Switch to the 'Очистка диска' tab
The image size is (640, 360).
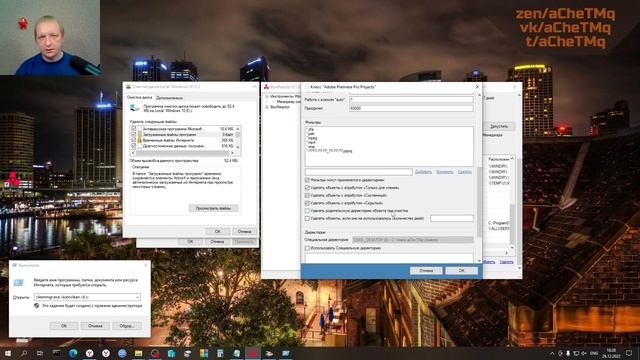139,98
